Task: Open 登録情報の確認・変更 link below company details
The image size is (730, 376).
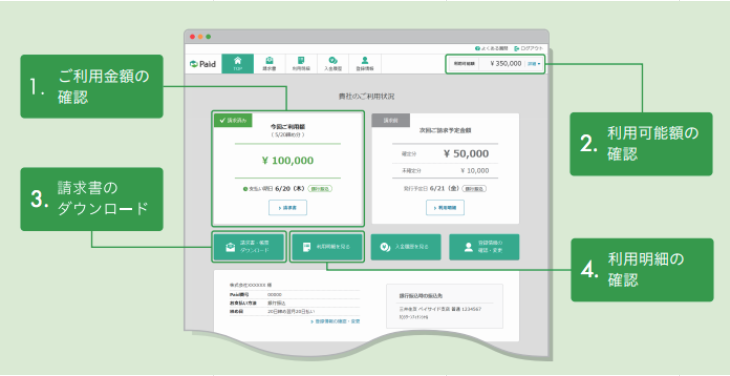Action: coord(335,321)
